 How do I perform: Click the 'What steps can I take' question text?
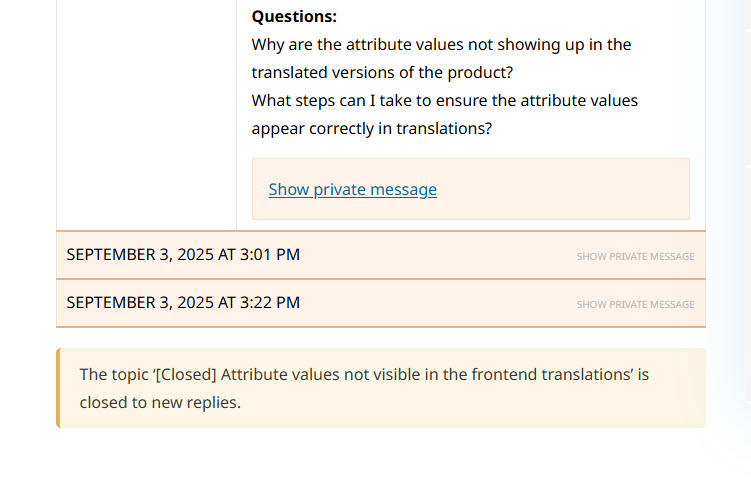point(444,100)
